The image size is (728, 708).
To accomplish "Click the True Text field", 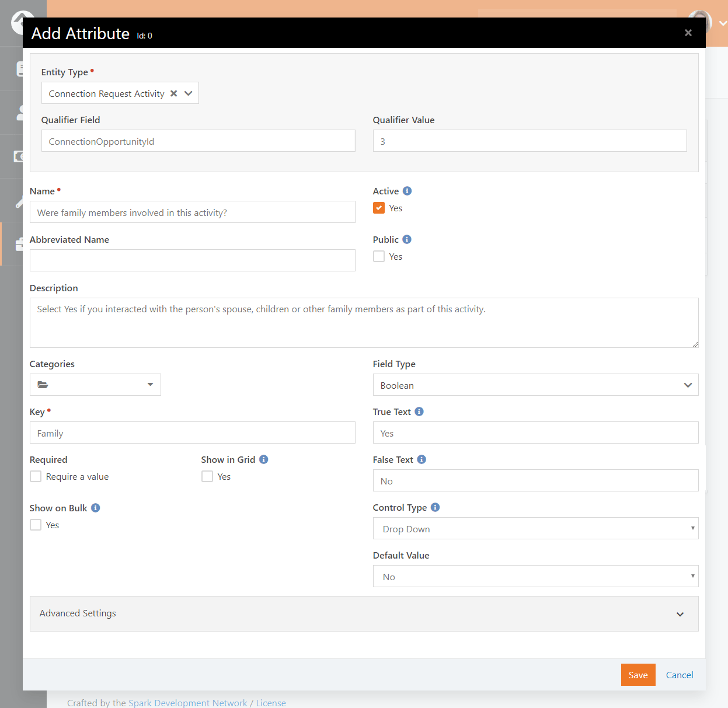I will pos(536,433).
